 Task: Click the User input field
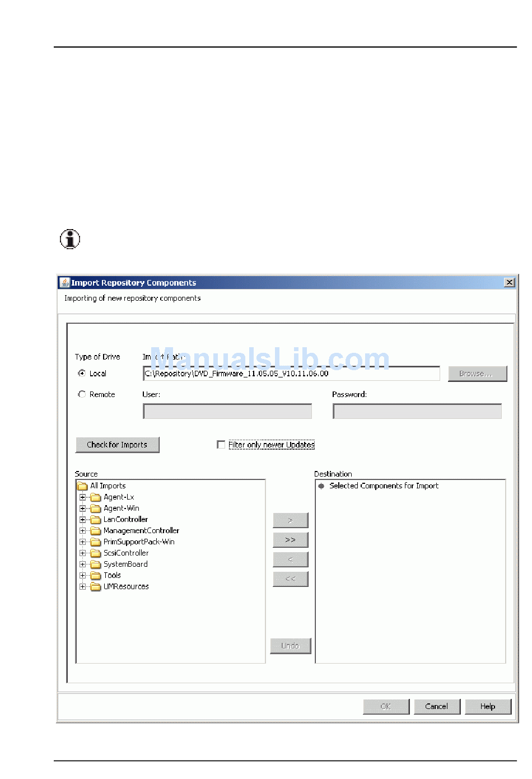pyautogui.click(x=227, y=411)
